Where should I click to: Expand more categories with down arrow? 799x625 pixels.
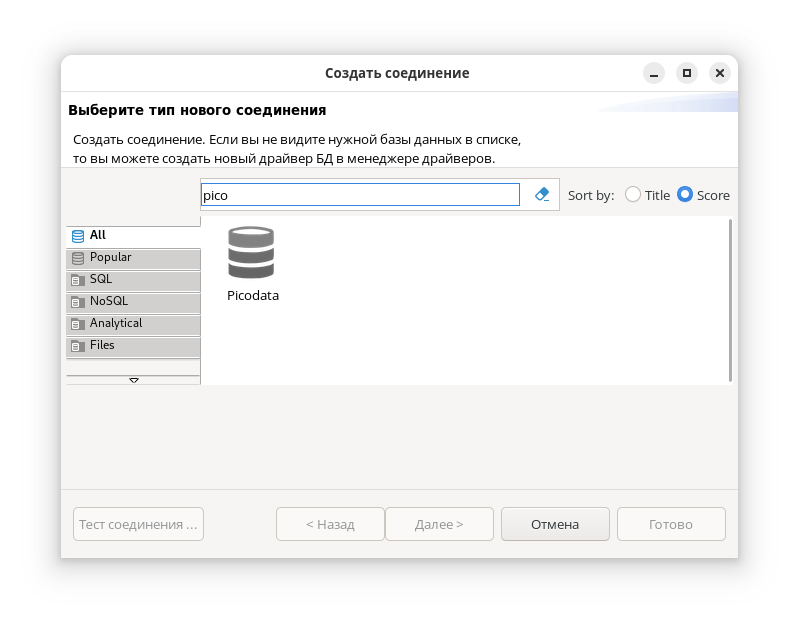(134, 380)
